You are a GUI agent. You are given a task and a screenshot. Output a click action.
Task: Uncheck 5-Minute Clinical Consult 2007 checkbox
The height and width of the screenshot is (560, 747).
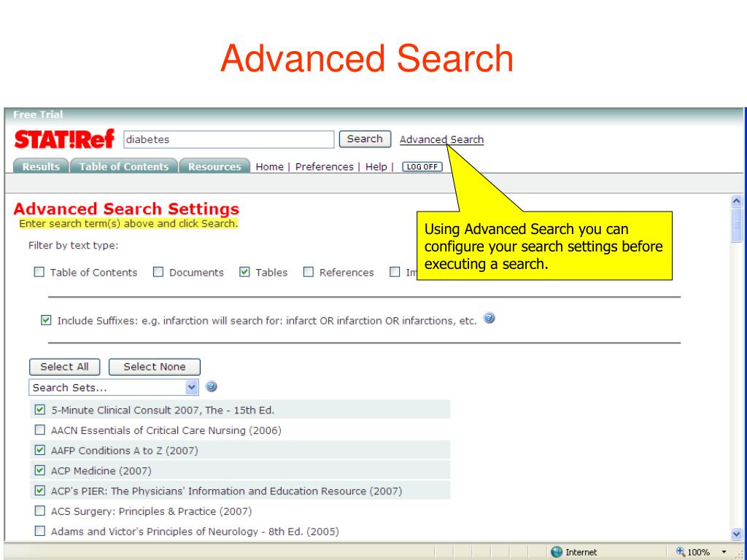coord(40,410)
